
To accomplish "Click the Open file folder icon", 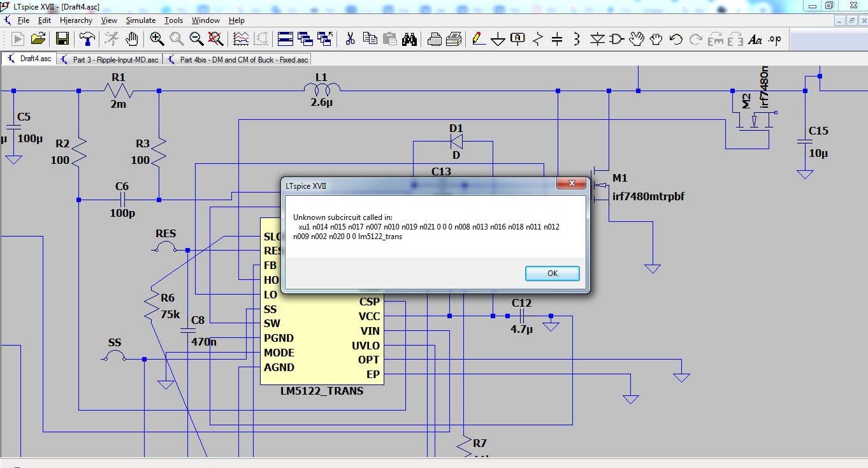I will (x=38, y=39).
